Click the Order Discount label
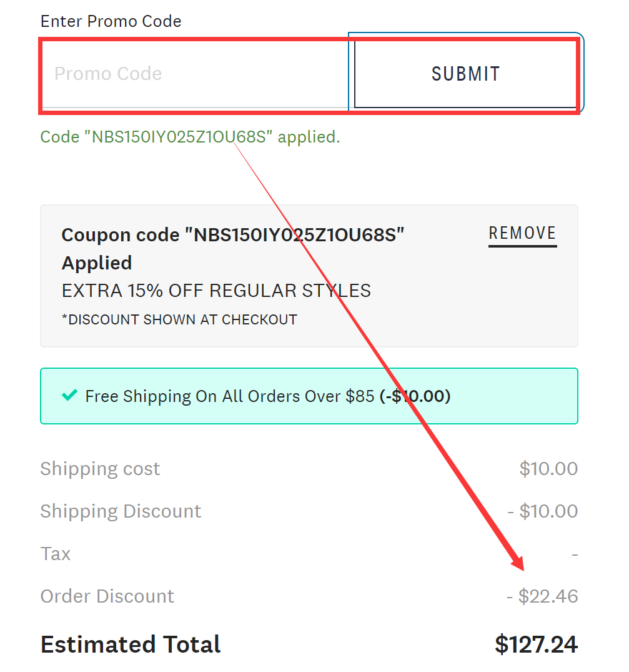 (107, 596)
